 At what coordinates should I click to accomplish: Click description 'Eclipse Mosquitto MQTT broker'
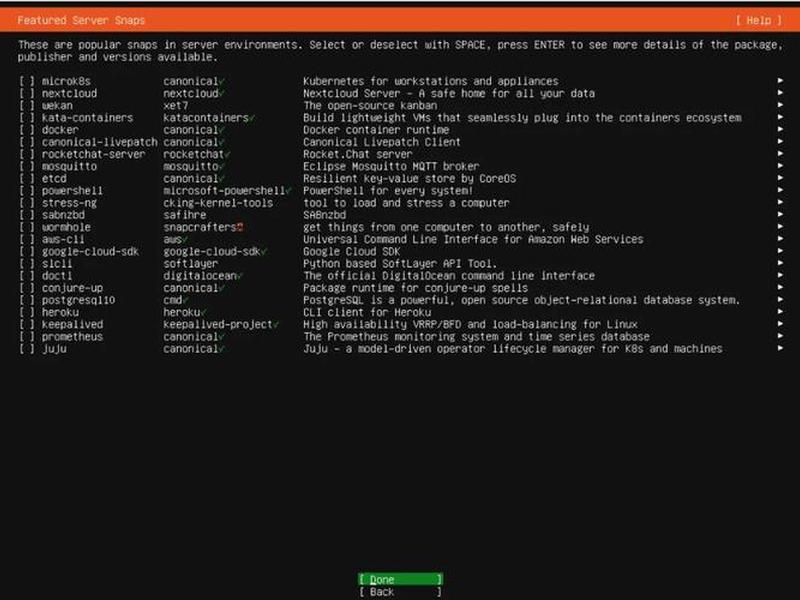tap(391, 166)
